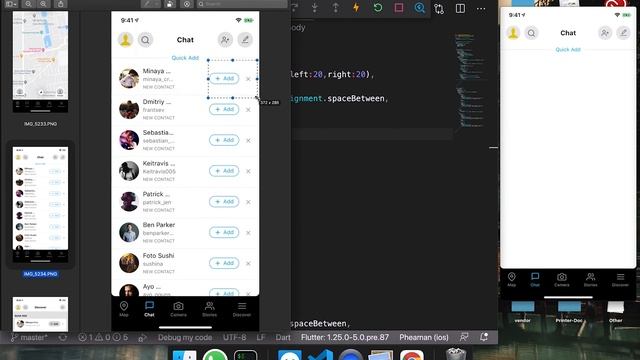
Task: Open the Flutter widget inspector icon
Action: point(420,8)
